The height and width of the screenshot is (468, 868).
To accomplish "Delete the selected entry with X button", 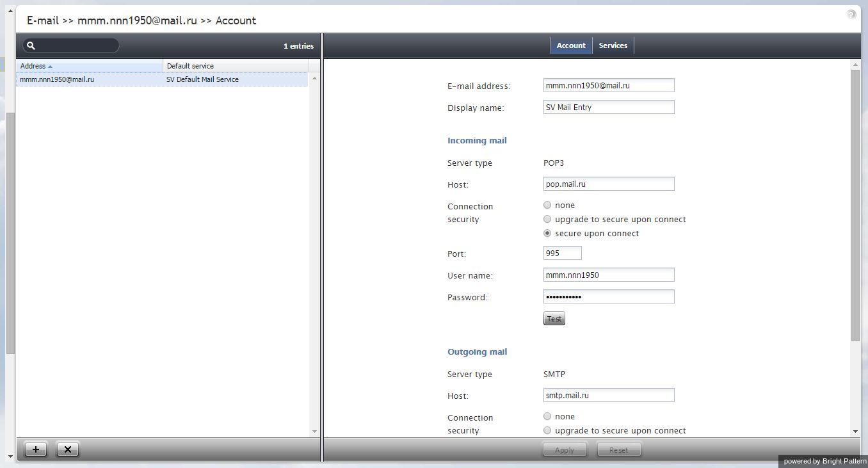I will (68, 449).
